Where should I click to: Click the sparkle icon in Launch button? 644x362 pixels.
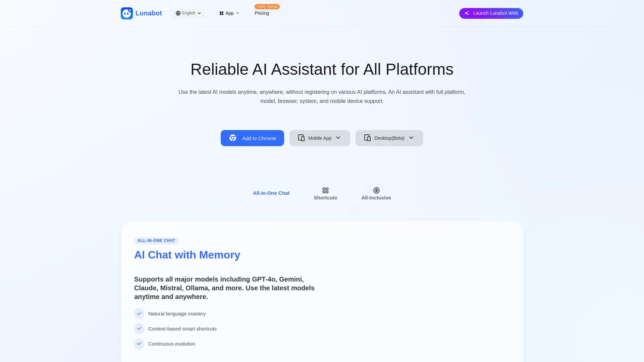pyautogui.click(x=467, y=13)
